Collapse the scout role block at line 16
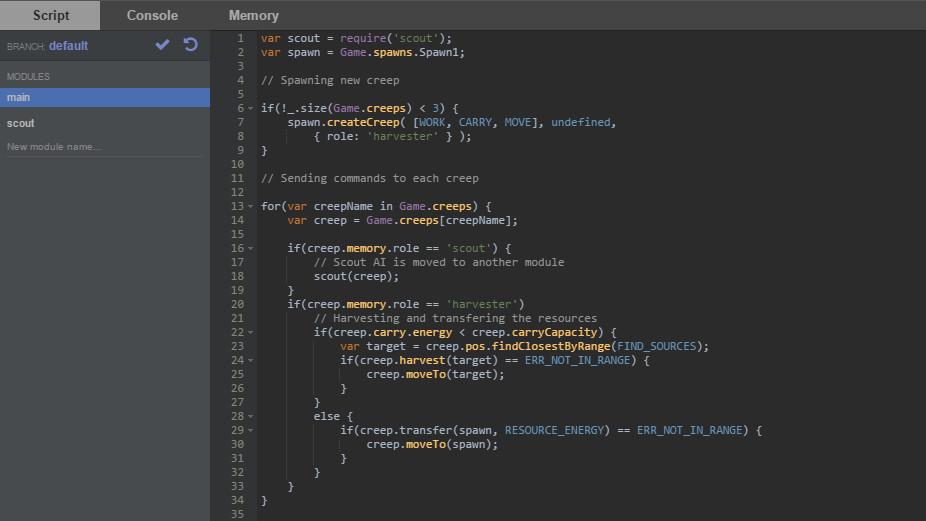The image size is (926, 521). click(250, 248)
